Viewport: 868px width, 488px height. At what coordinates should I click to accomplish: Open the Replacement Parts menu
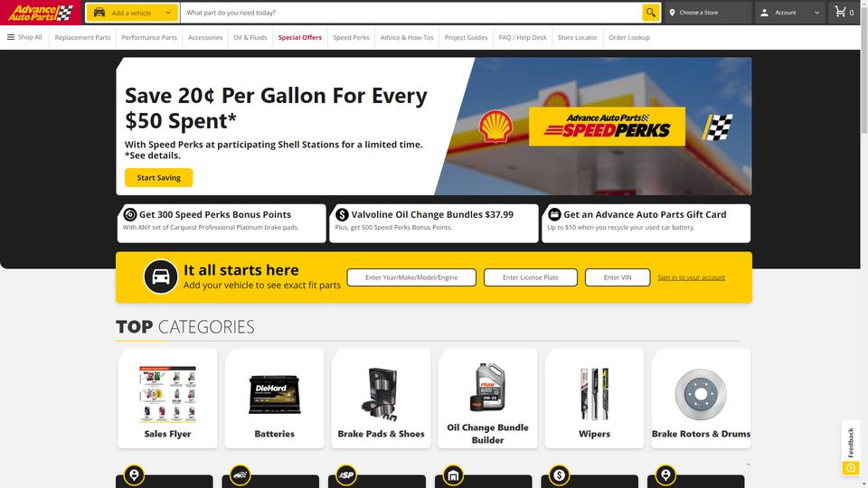(x=82, y=38)
